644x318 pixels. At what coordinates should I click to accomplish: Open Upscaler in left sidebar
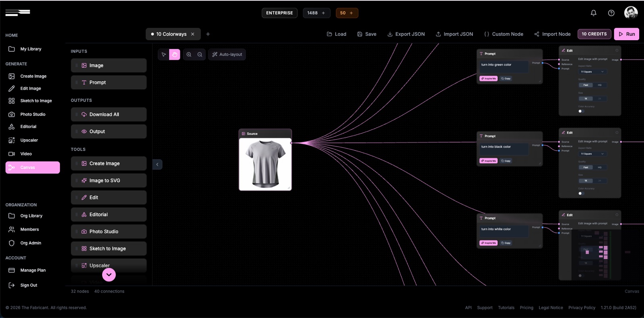[x=33, y=140]
